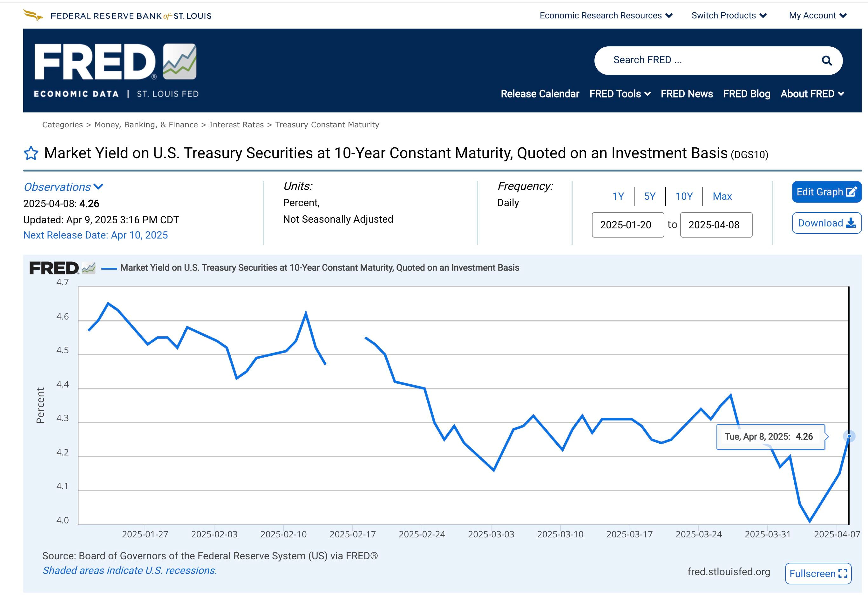Toggle the blue series legend line
The image size is (868, 599).
click(109, 268)
